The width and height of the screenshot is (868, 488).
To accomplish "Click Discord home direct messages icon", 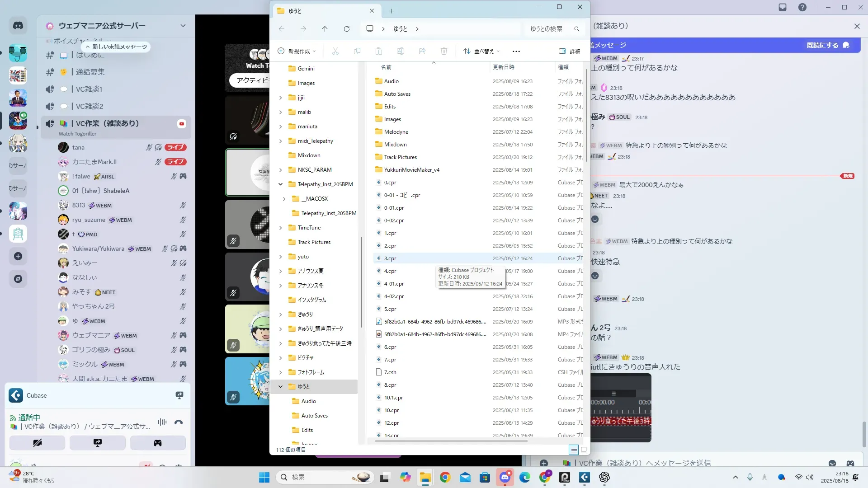I will click(x=18, y=26).
